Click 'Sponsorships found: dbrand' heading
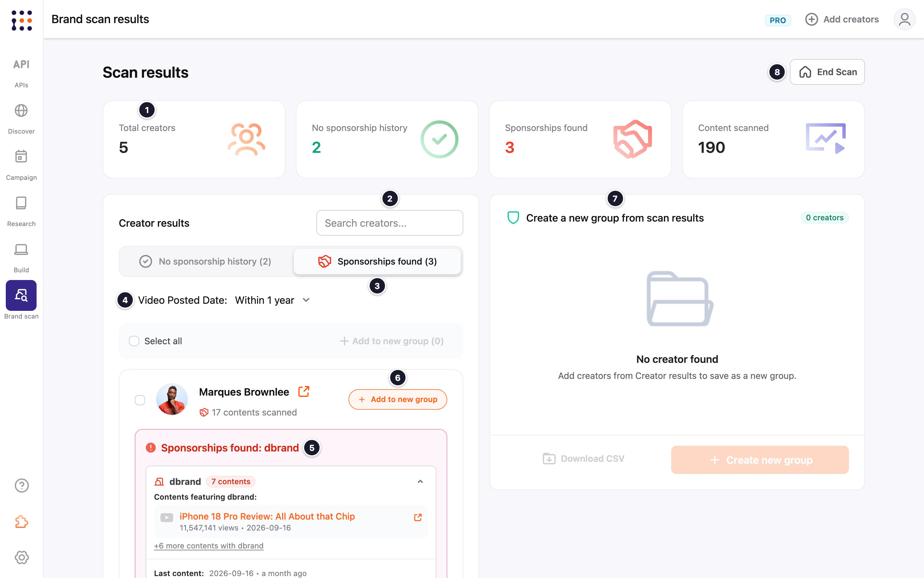Screen dimensions: 924x578 tap(230, 448)
